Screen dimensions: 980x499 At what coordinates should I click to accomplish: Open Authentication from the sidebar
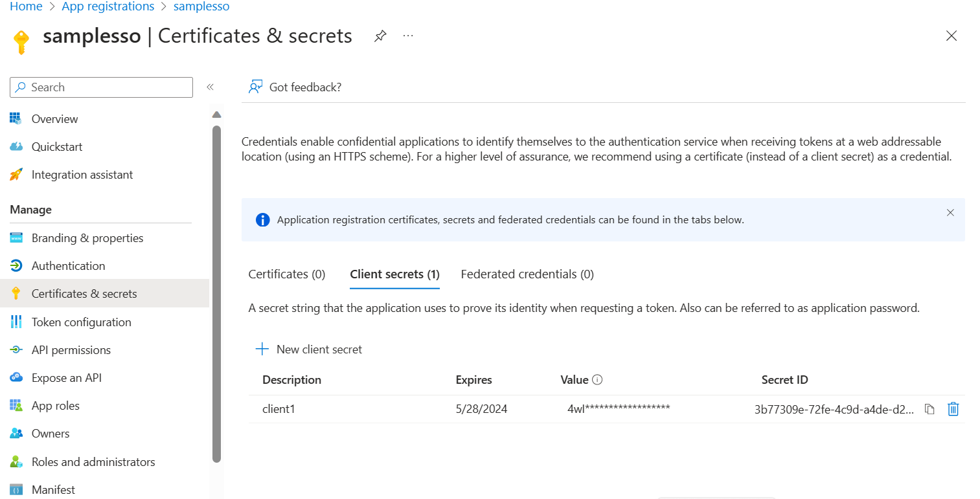[68, 265]
